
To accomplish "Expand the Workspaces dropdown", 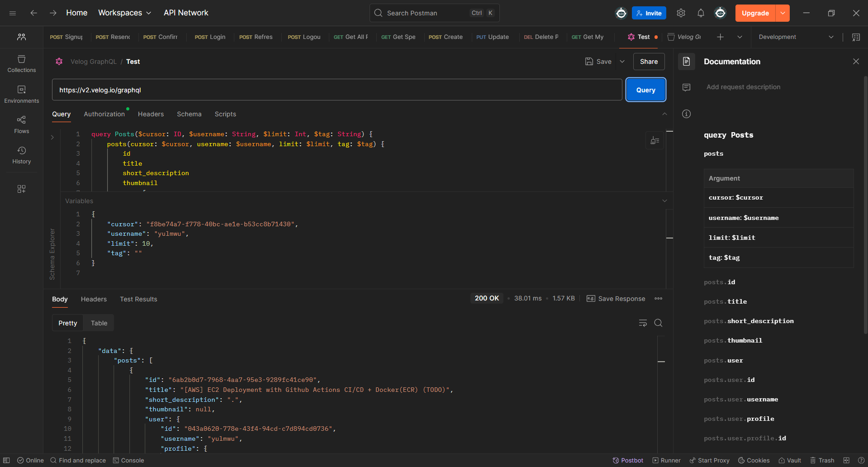I will coord(124,13).
